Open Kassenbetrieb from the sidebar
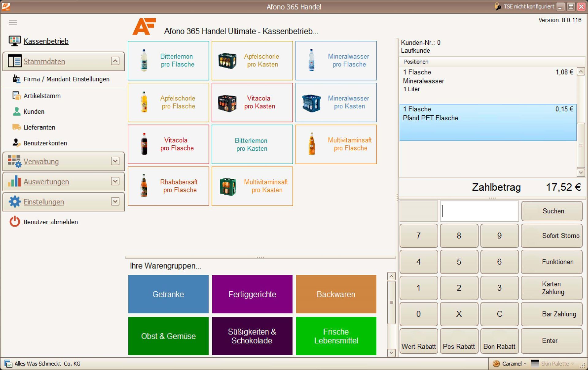Image resolution: width=588 pixels, height=370 pixels. 46,41
